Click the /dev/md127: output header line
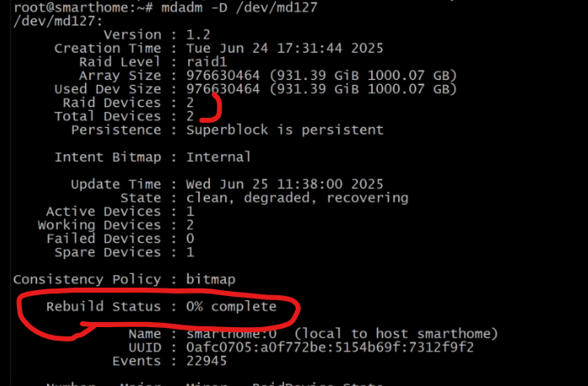The height and width of the screenshot is (386, 588). pos(58,21)
